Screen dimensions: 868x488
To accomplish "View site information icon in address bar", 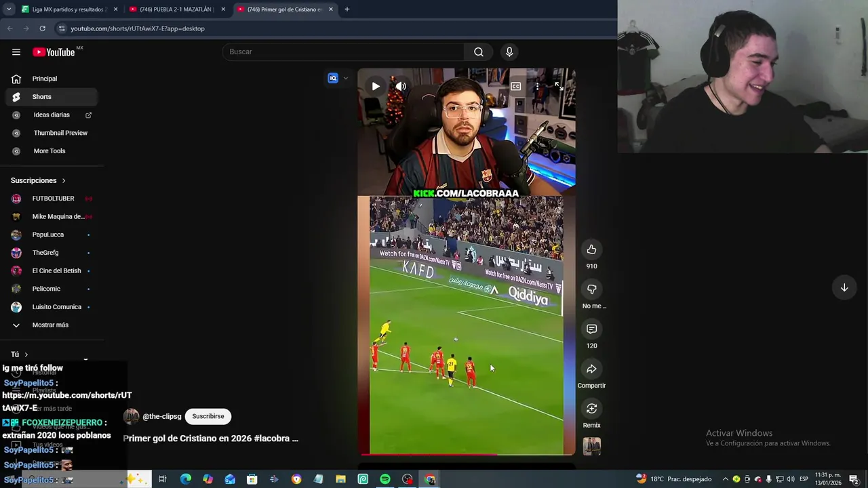I will [x=62, y=28].
